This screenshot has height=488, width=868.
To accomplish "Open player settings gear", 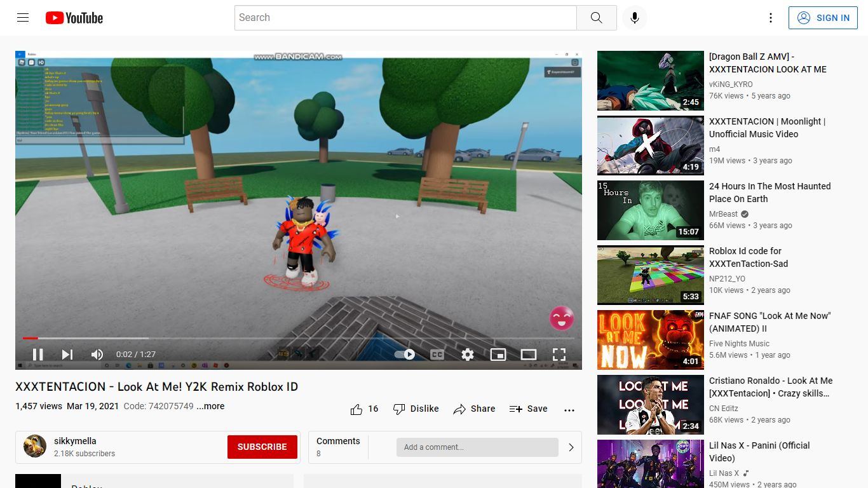I will point(468,355).
